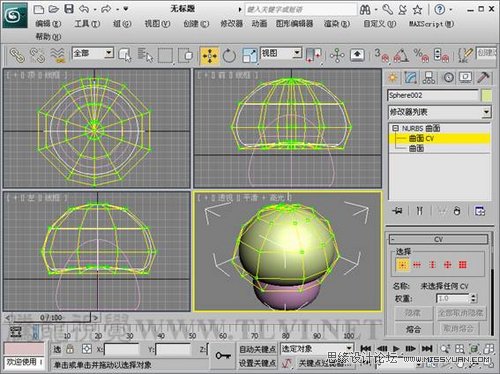
Task: Click the 自动关键点 Auto Key button
Action: tap(257, 349)
